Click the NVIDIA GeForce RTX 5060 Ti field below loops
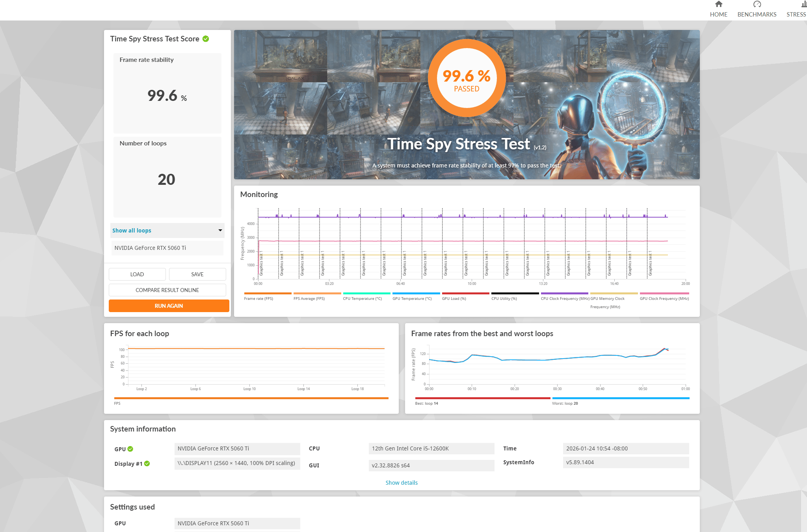The width and height of the screenshot is (807, 532). click(x=167, y=248)
